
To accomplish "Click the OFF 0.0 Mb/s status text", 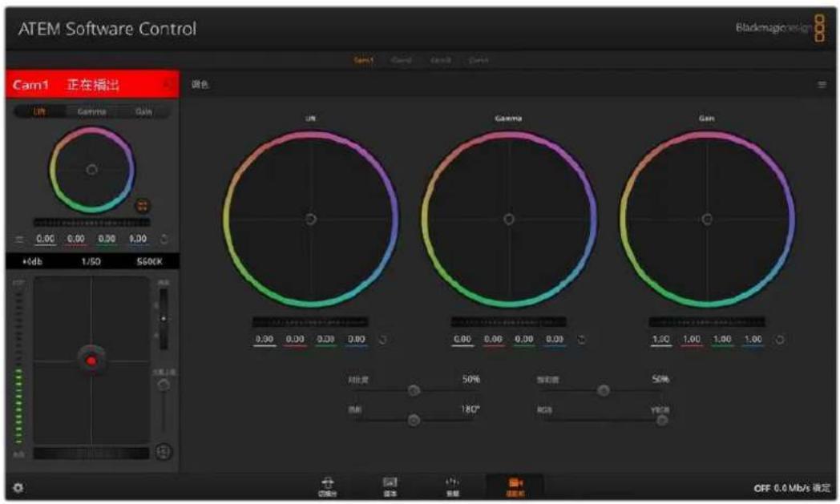I will point(792,488).
